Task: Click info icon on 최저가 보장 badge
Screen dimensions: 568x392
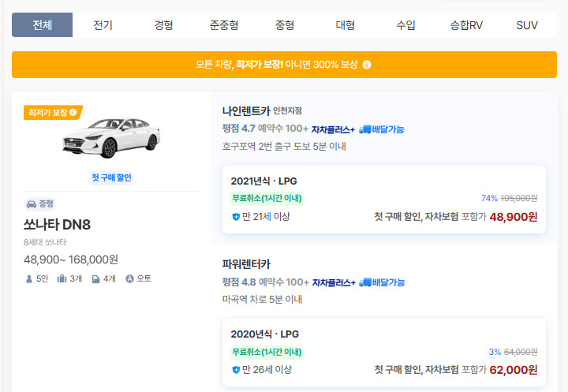Action: coord(73,112)
